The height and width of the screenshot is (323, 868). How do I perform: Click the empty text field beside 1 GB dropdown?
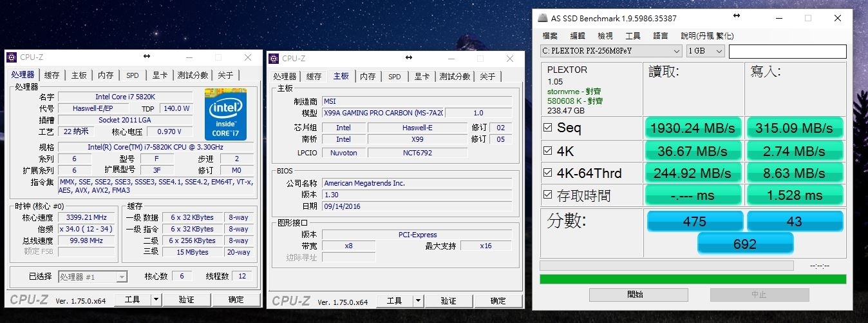(788, 51)
